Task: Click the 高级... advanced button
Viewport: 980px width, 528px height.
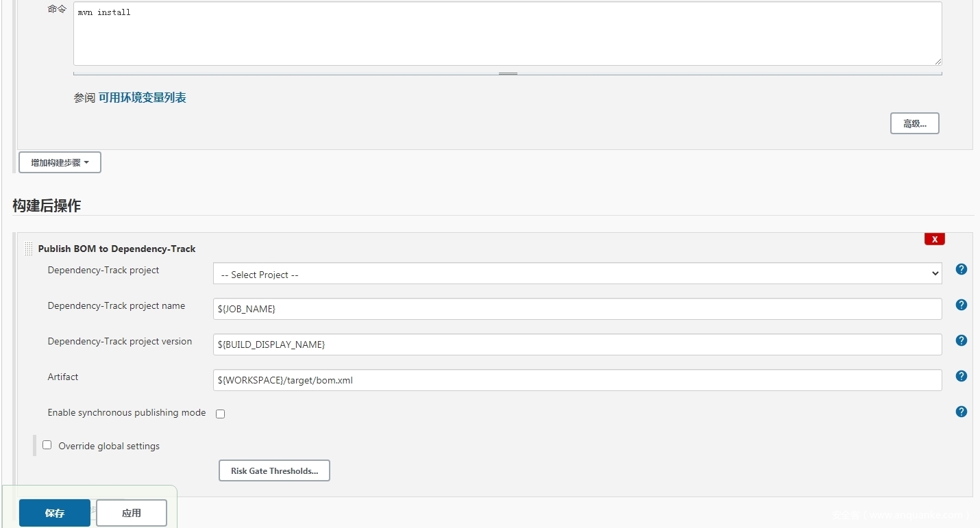Action: (x=914, y=123)
